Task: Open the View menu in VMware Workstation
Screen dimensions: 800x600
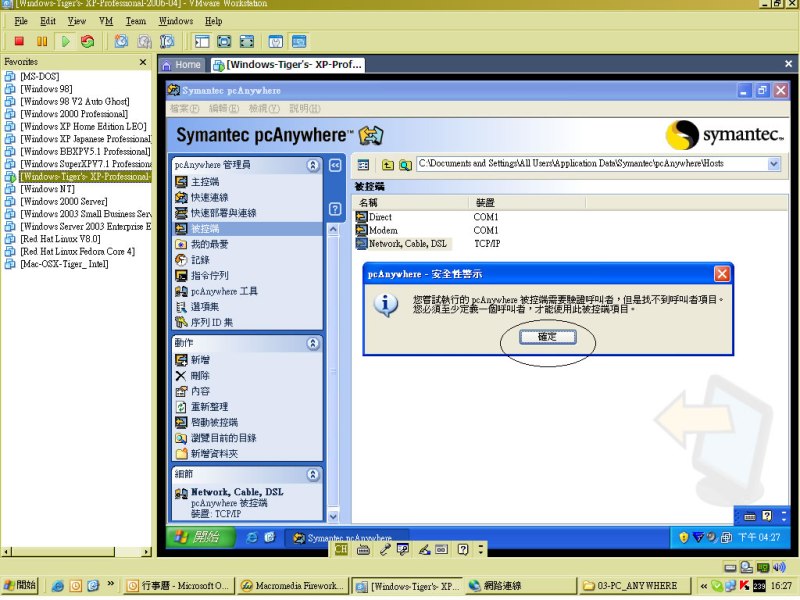Action: tap(77, 21)
